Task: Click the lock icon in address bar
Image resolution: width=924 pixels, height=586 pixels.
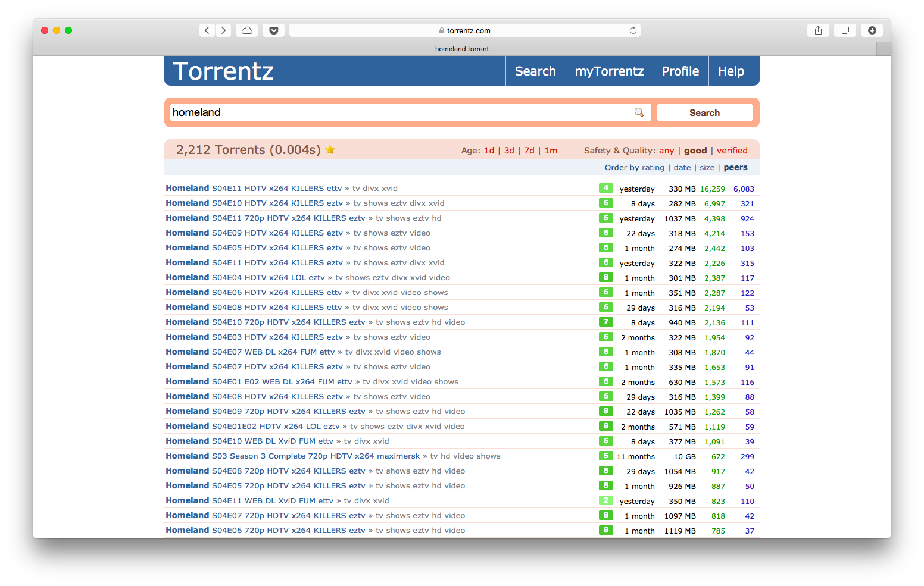Action: [442, 30]
